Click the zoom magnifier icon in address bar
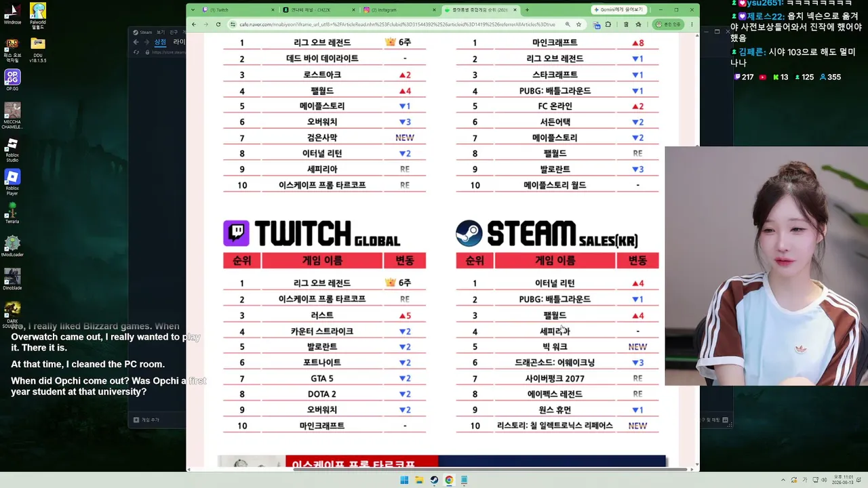The image size is (868, 488). 568,24
